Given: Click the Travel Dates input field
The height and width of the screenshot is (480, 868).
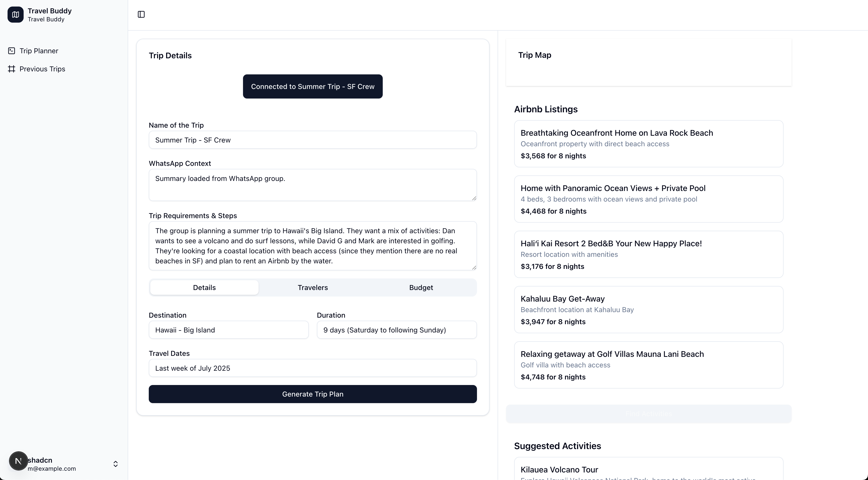Looking at the screenshot, I should [x=312, y=368].
